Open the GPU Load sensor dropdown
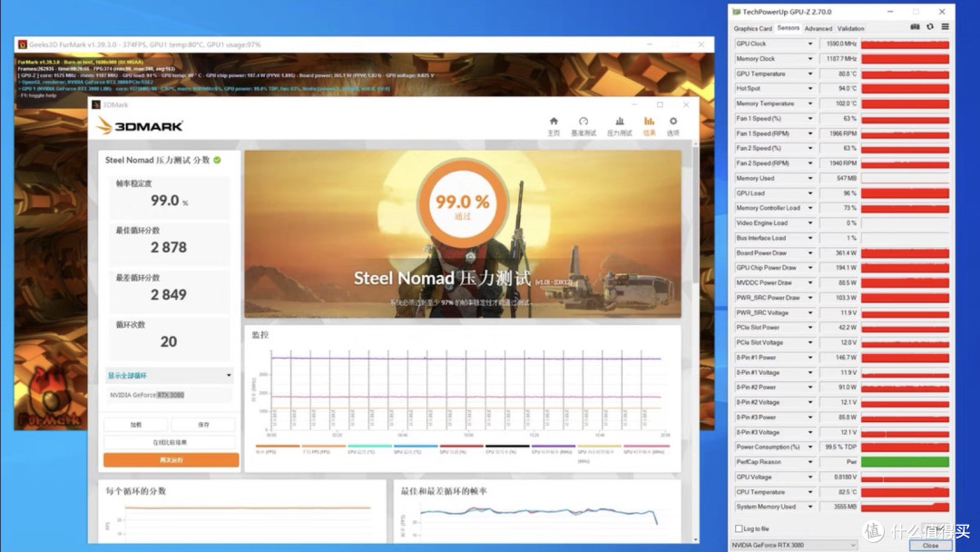The image size is (980, 552). [x=810, y=193]
